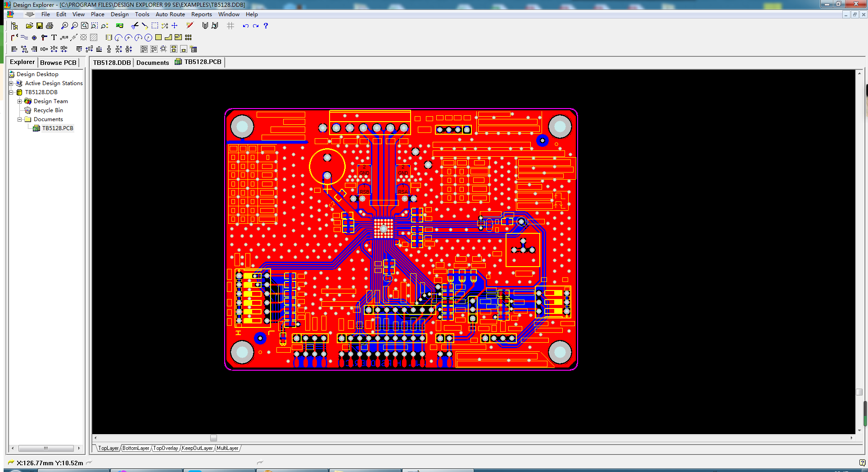Collapse the Documents folder node

[x=19, y=119]
